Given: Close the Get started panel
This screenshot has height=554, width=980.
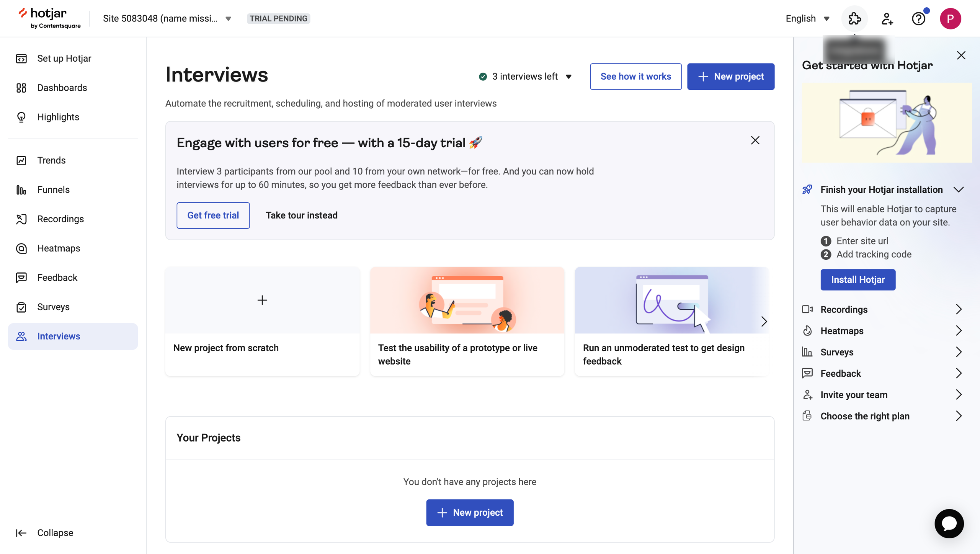Looking at the screenshot, I should click(x=961, y=55).
